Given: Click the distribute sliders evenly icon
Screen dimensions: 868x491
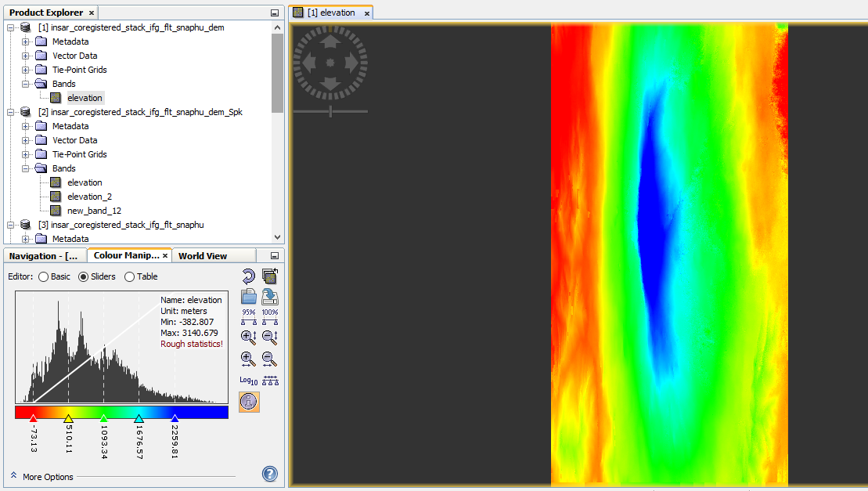Looking at the screenshot, I should point(270,381).
